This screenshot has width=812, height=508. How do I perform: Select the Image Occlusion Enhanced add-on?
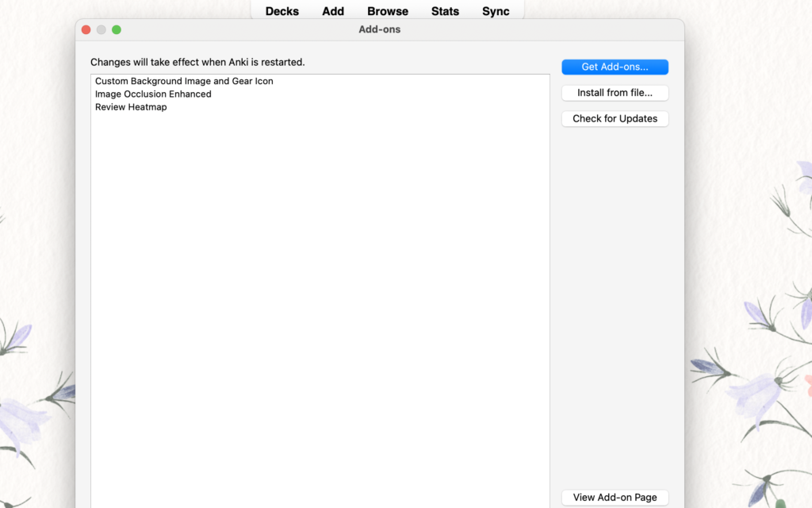[153, 94]
